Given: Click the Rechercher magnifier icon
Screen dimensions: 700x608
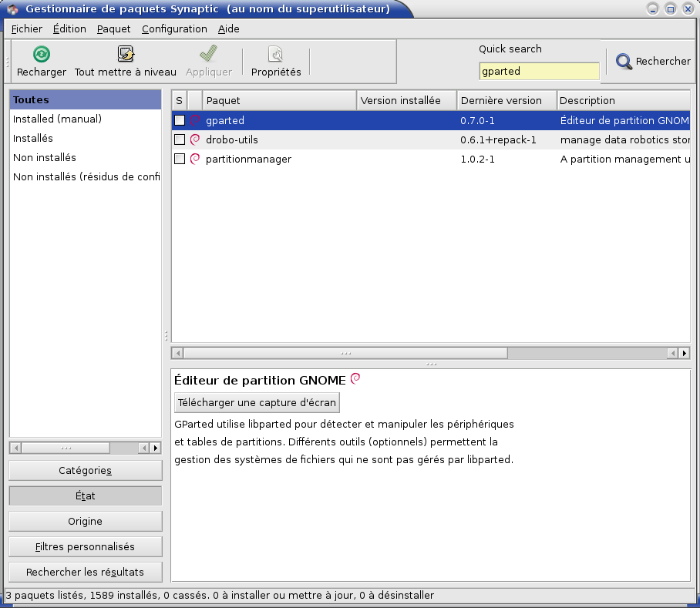Looking at the screenshot, I should [624, 62].
